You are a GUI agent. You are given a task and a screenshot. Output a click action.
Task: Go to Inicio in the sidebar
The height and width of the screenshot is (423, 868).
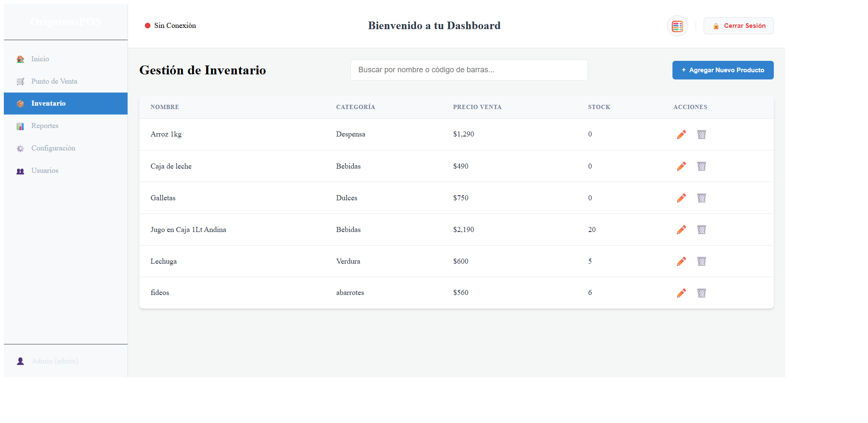click(40, 59)
